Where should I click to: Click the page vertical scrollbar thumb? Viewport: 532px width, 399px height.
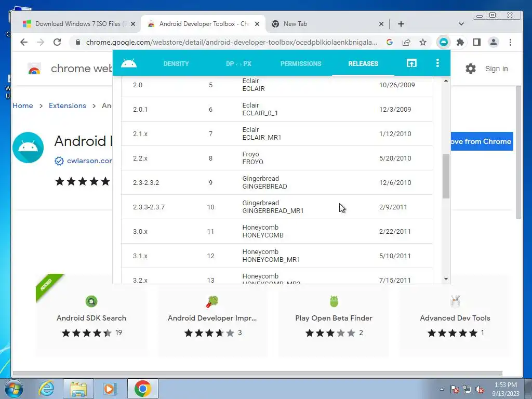coord(518,152)
